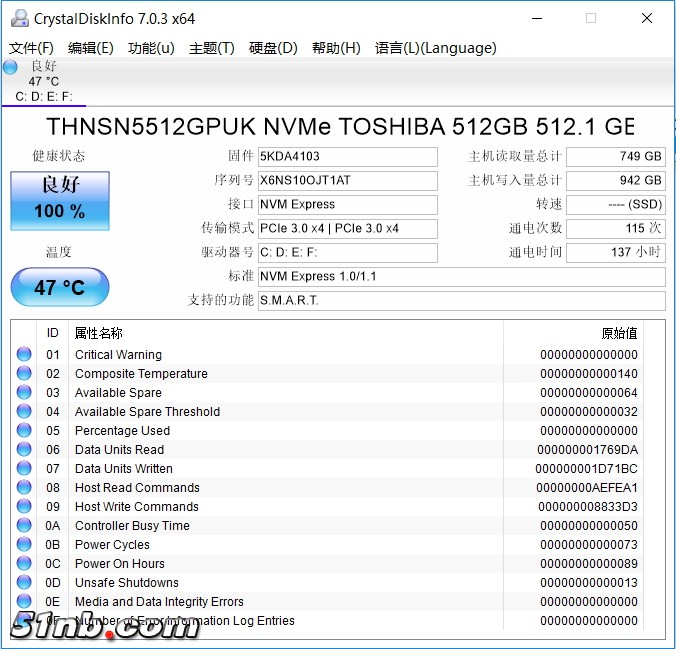Click the 属性名称 column header
The height and width of the screenshot is (649, 676).
(x=99, y=333)
